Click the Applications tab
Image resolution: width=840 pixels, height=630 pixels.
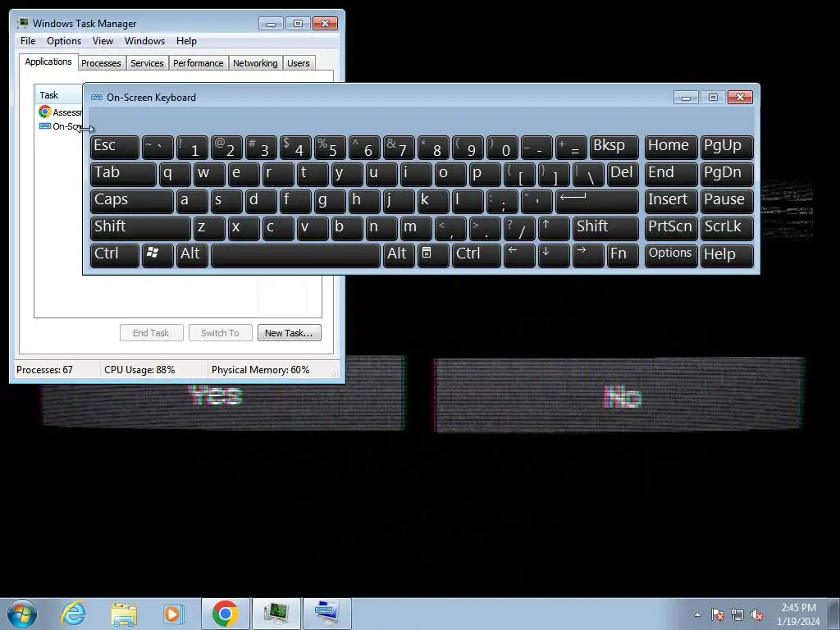pos(48,62)
